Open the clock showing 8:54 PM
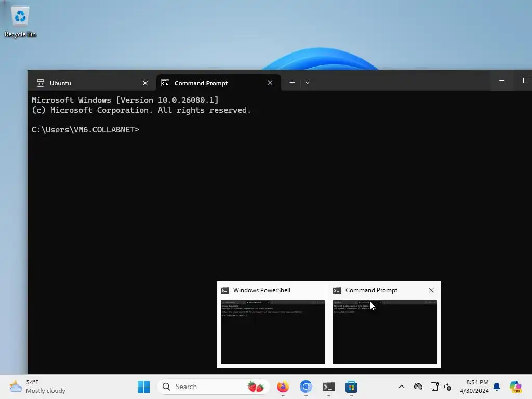Image resolution: width=532 pixels, height=399 pixels. pyautogui.click(x=474, y=387)
